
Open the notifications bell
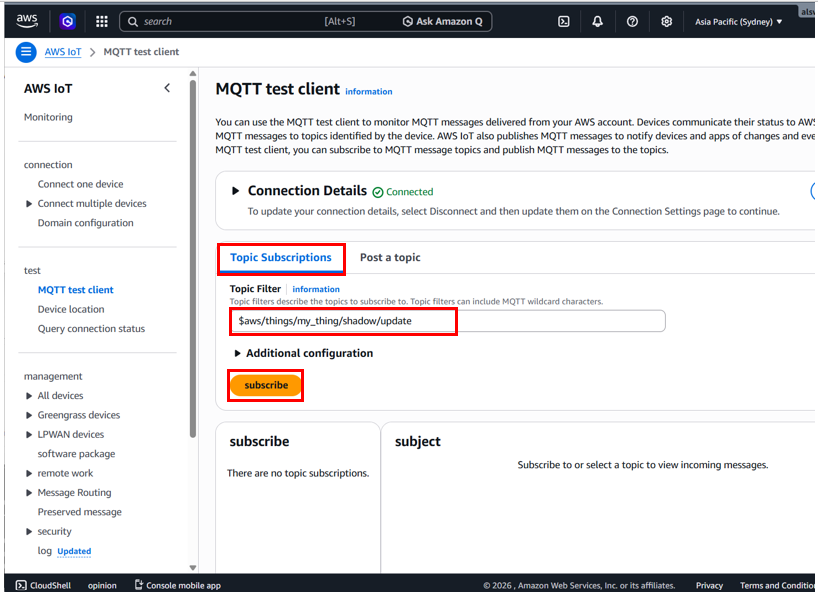tap(598, 21)
